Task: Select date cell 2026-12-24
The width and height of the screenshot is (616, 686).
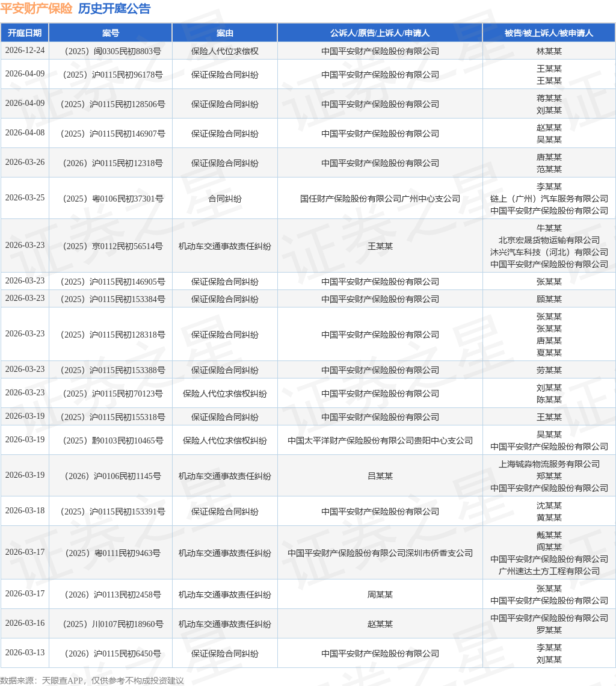Action: [x=25, y=51]
